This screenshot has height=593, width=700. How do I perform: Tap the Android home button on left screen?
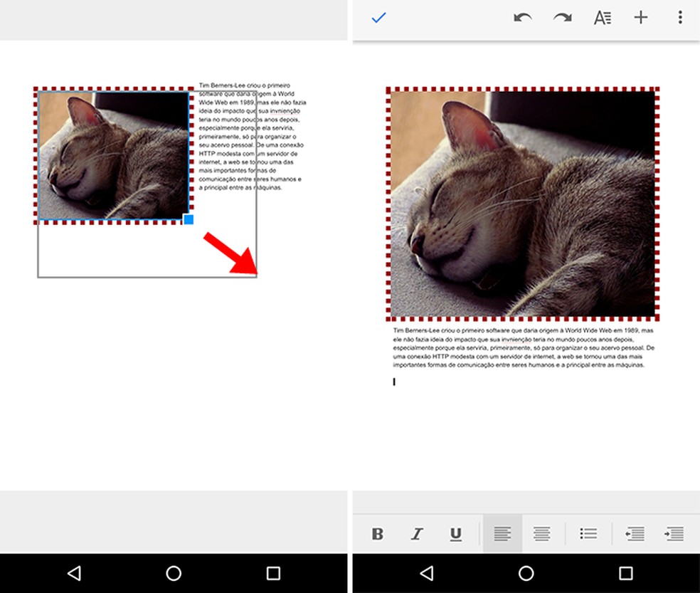(x=174, y=573)
